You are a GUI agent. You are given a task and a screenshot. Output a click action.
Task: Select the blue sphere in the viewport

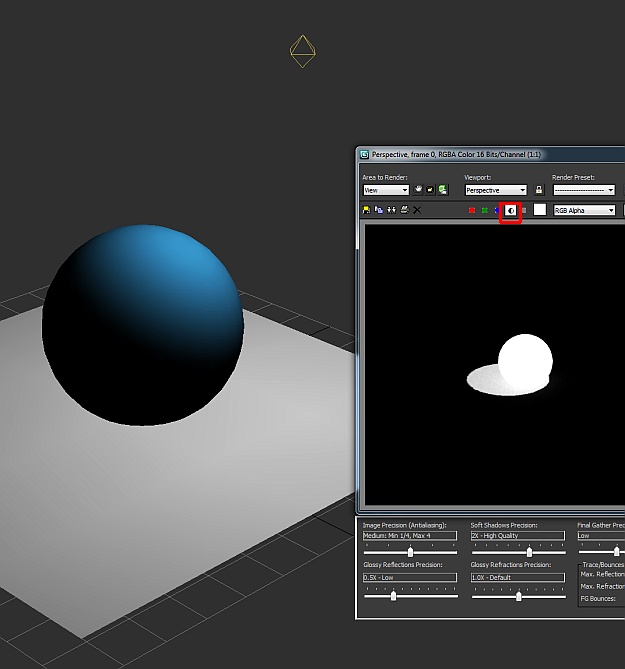pos(142,325)
